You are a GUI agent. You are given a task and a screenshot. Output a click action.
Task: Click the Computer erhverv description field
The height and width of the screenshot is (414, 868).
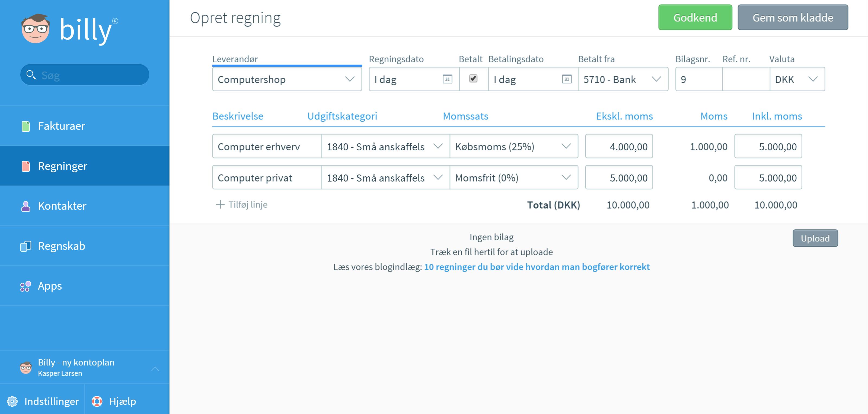point(267,146)
